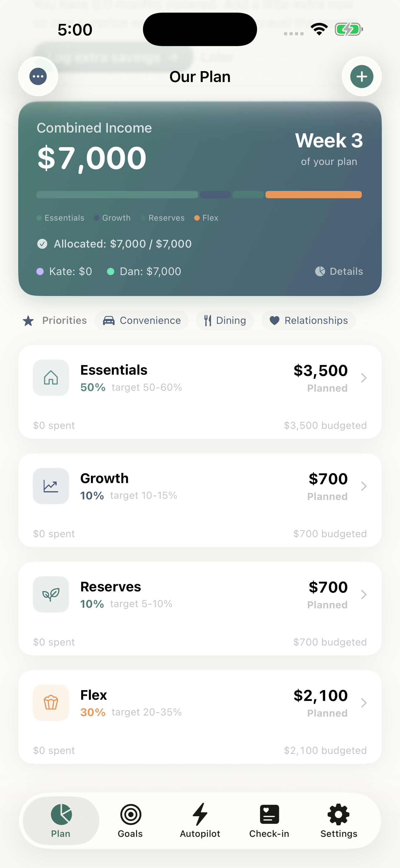Open Settings via the gear icon
Viewport: 400px width, 868px height.
click(x=338, y=816)
